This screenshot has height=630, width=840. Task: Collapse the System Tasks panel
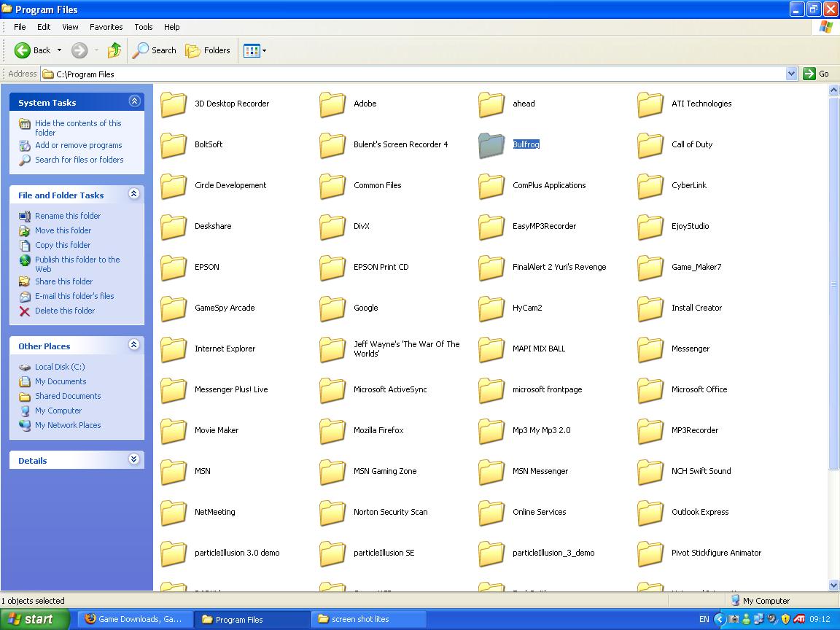pos(134,102)
